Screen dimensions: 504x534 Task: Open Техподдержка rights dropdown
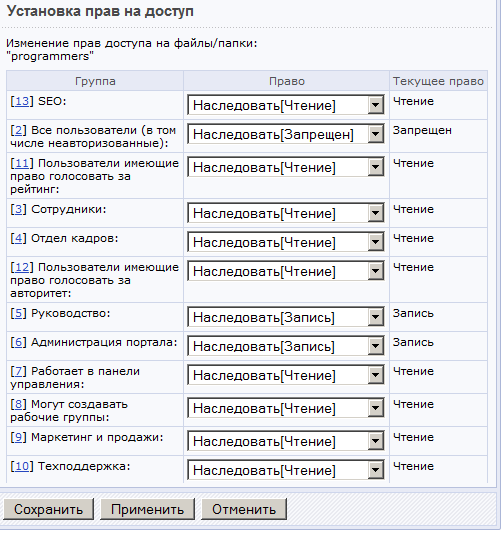click(x=285, y=470)
